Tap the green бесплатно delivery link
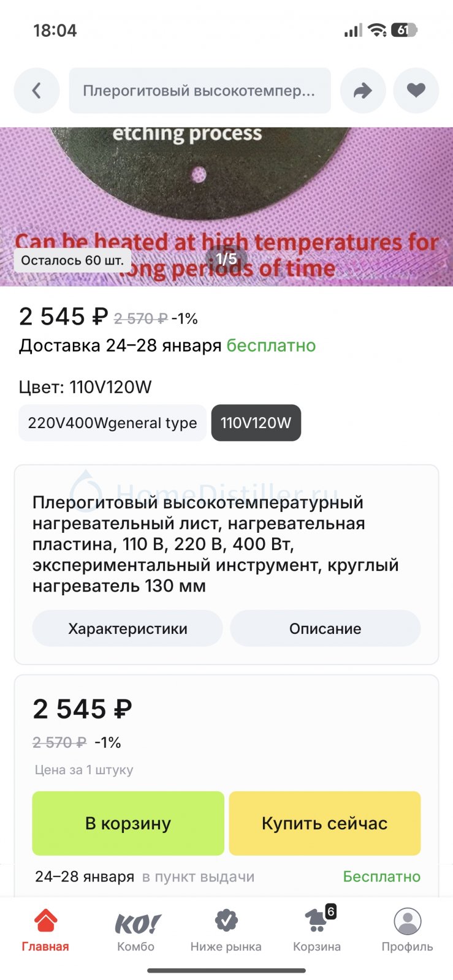 coord(271,345)
